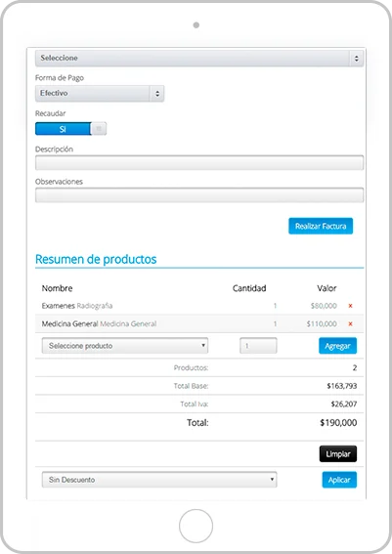Viewport: 392px width, 554px height.
Task: Click the Recaudar switch handle
Action: pos(99,129)
